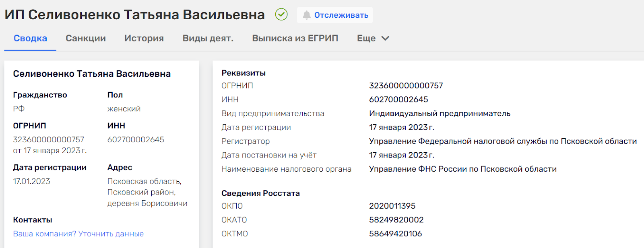Follow the 'Ваша компания? Уточнить данные' link

[x=78, y=234]
